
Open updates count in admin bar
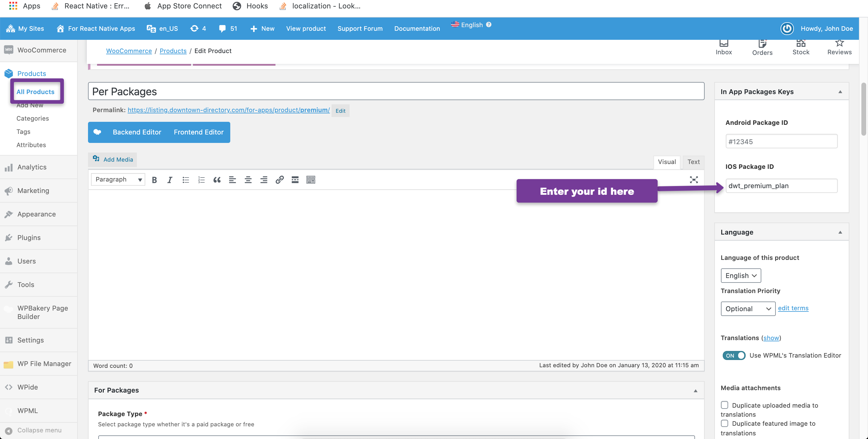198,29
